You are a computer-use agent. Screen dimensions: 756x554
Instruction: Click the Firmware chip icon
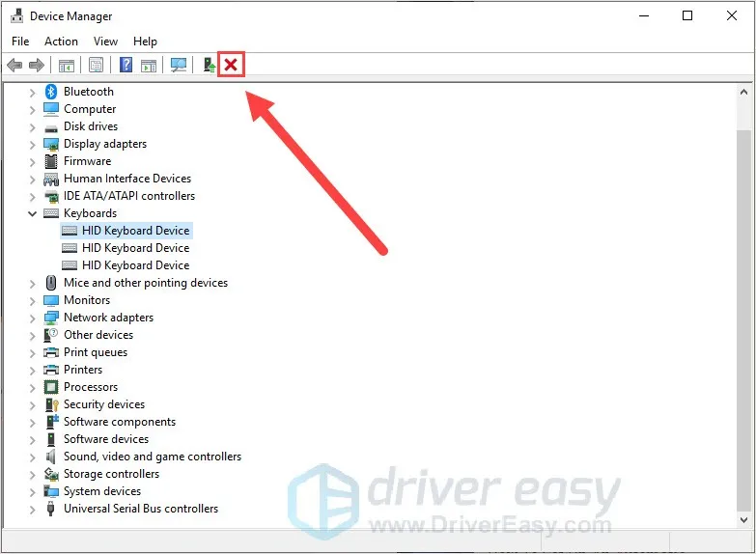pos(51,161)
